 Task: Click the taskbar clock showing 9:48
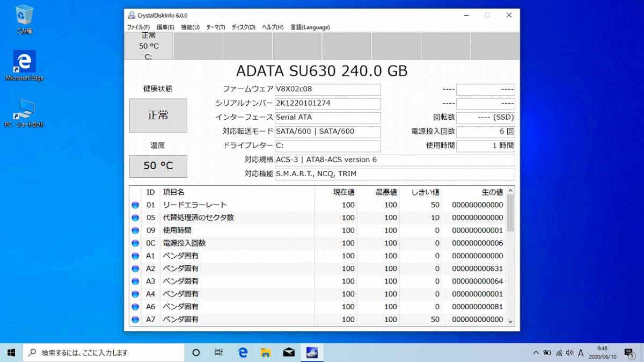[602, 352]
